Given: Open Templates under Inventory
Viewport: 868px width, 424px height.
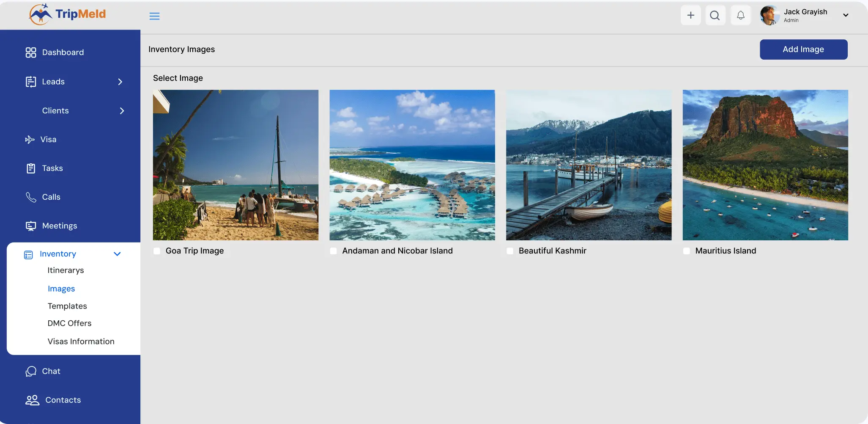Looking at the screenshot, I should pos(67,306).
